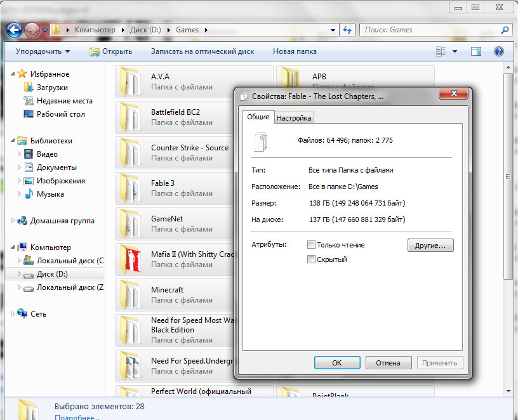
Task: Click the refresh button beside address bar
Action: coord(348,30)
